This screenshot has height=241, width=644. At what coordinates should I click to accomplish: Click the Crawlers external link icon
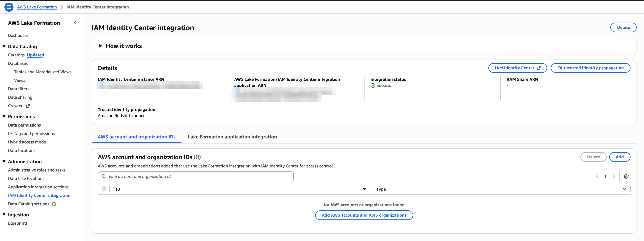(28, 106)
